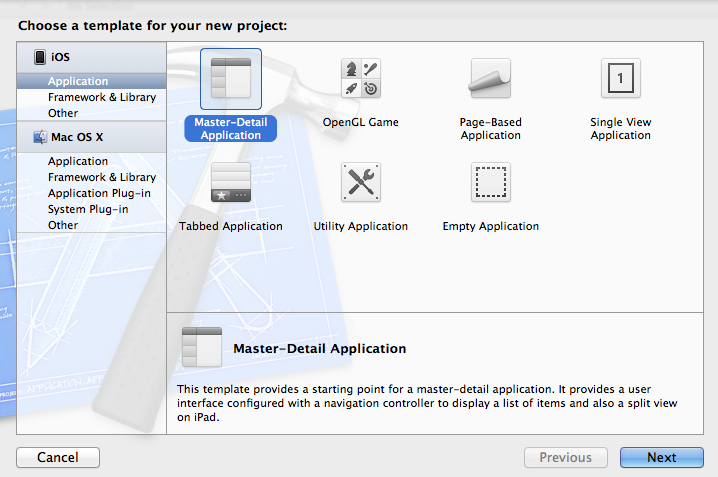Click the iOS device icon in sidebar
Screen dimensions: 718x477
(x=40, y=57)
